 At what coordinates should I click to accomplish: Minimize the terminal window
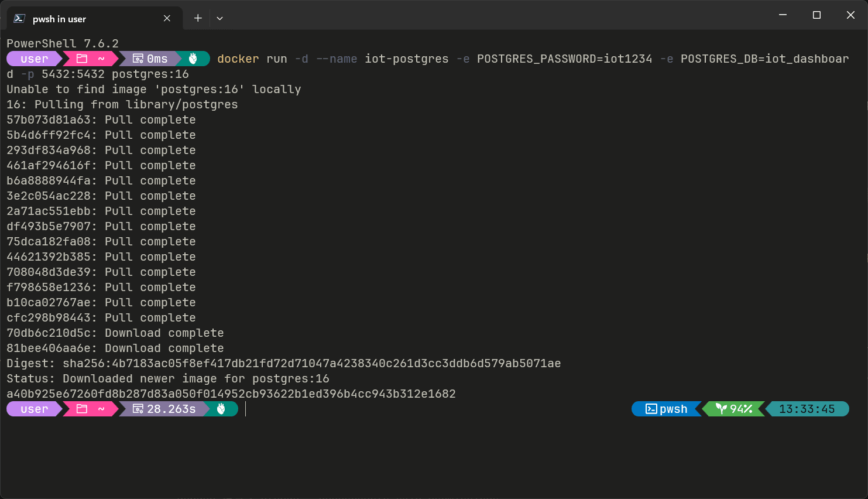click(x=783, y=15)
